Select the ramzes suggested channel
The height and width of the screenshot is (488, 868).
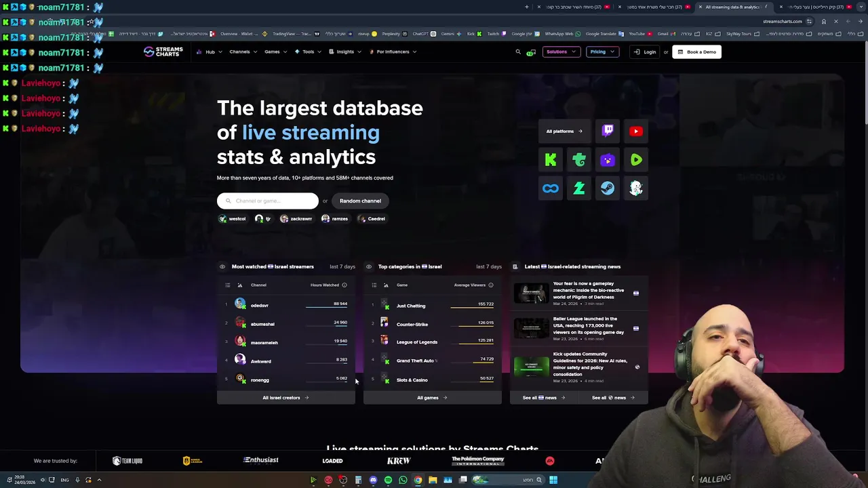click(335, 219)
